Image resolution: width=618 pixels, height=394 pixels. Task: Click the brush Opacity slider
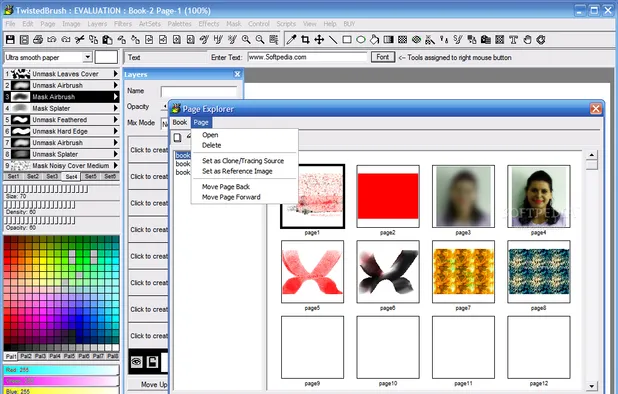pos(39,220)
